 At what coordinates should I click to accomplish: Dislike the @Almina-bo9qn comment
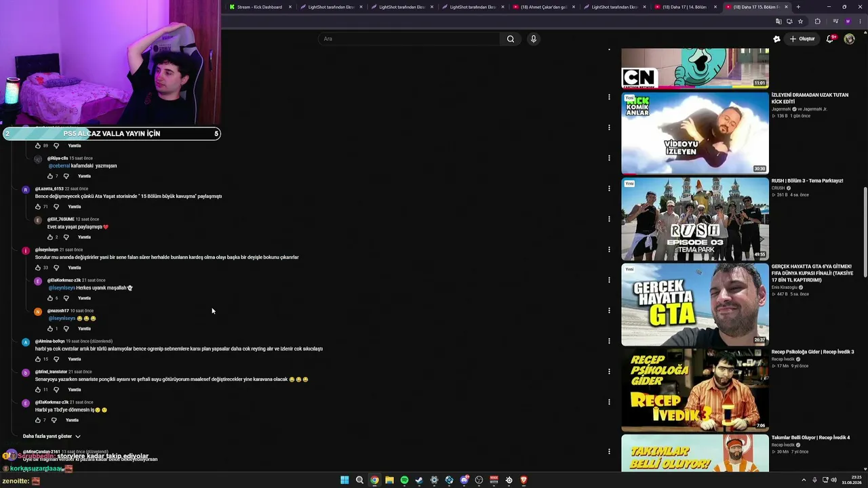tap(56, 359)
